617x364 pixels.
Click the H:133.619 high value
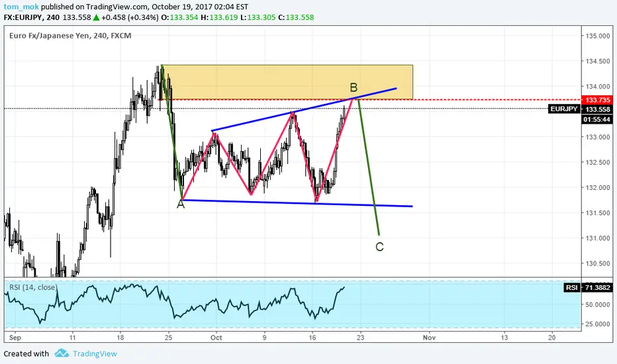(218, 17)
